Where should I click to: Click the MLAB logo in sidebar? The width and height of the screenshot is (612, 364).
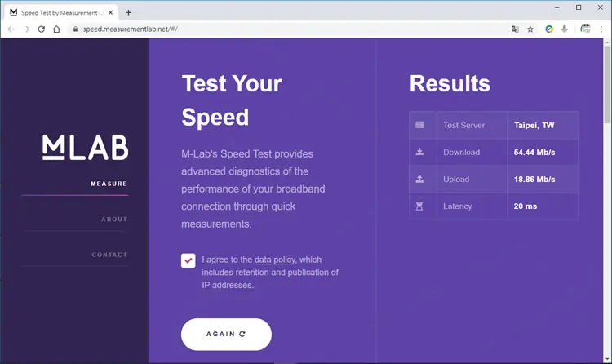pos(85,147)
